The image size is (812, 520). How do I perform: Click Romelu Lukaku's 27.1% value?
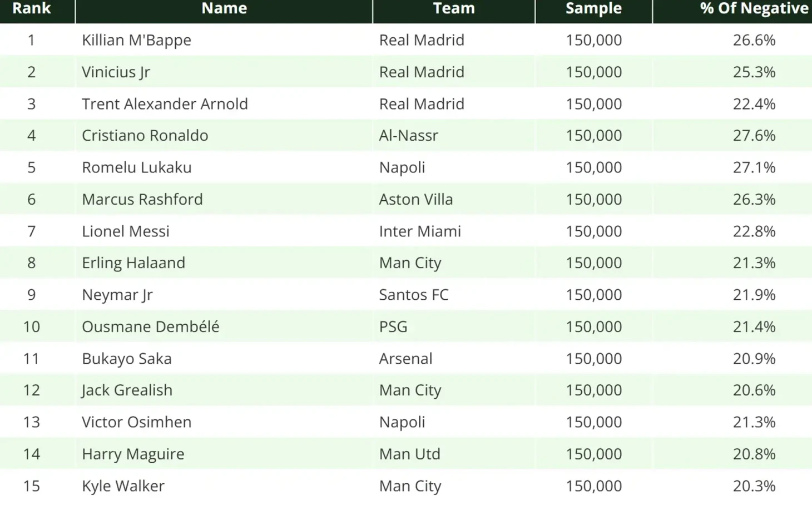coord(754,167)
